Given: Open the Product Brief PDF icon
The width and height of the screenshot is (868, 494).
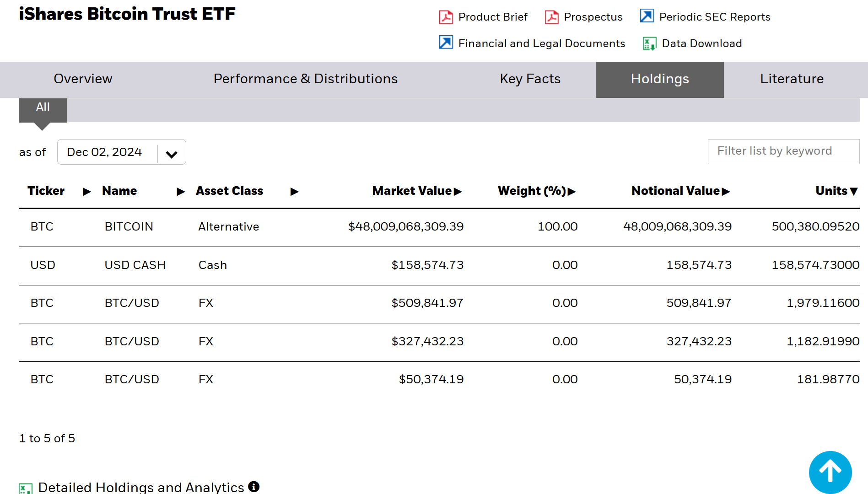Looking at the screenshot, I should 446,17.
